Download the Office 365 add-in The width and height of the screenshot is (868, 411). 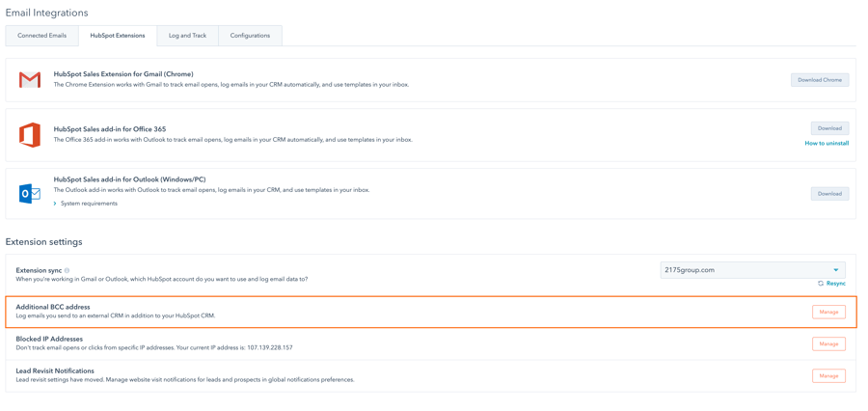829,128
